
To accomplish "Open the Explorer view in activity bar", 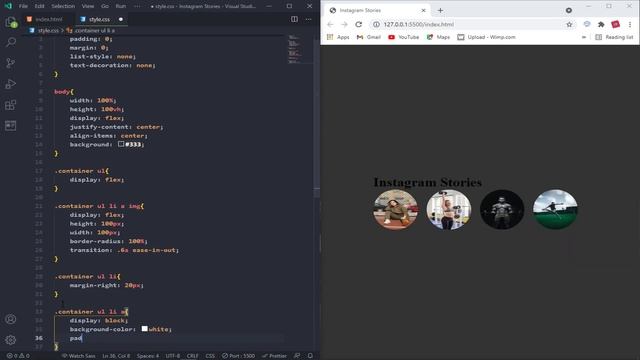I will pos(11,22).
